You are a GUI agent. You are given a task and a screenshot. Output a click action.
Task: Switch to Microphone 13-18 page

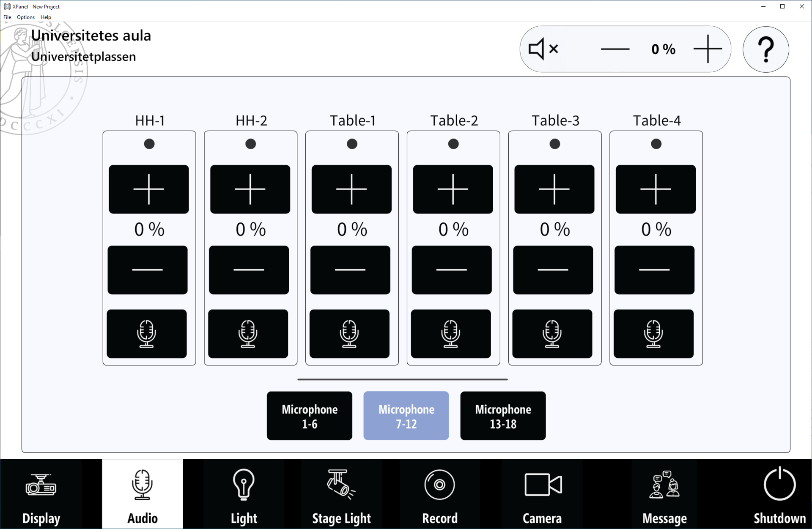pos(503,416)
